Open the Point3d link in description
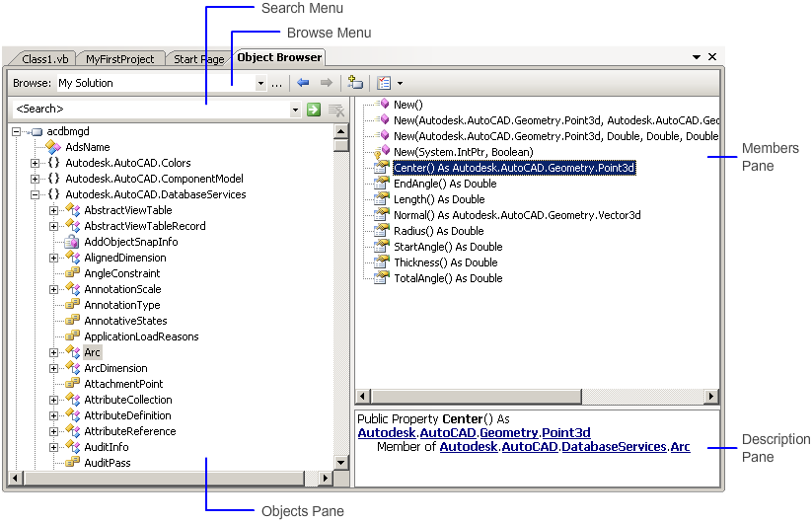Image resolution: width=812 pixels, height=522 pixels. [566, 432]
